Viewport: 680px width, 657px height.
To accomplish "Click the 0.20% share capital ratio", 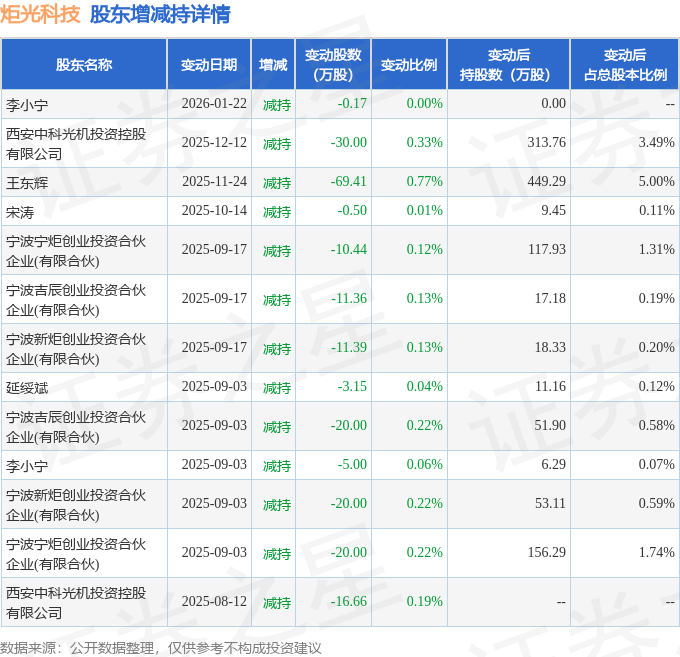I will pos(657,347).
